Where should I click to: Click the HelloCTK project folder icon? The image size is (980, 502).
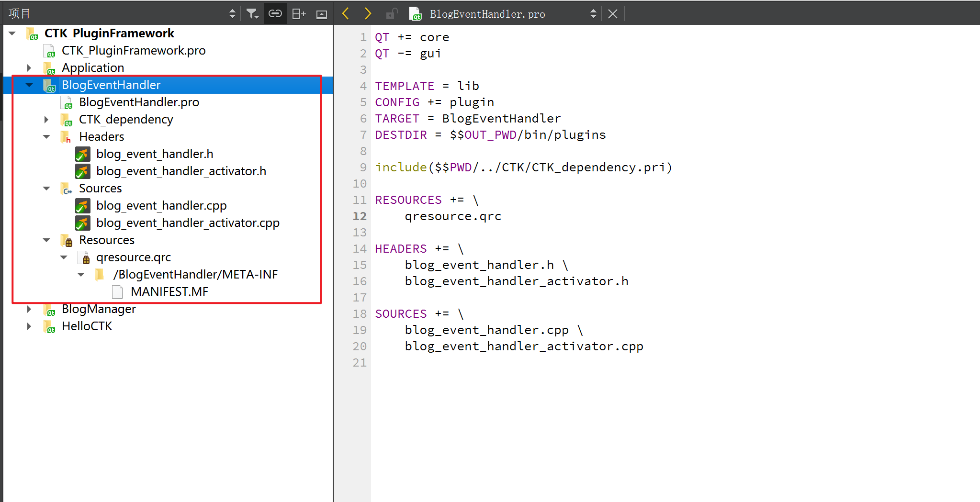click(49, 326)
